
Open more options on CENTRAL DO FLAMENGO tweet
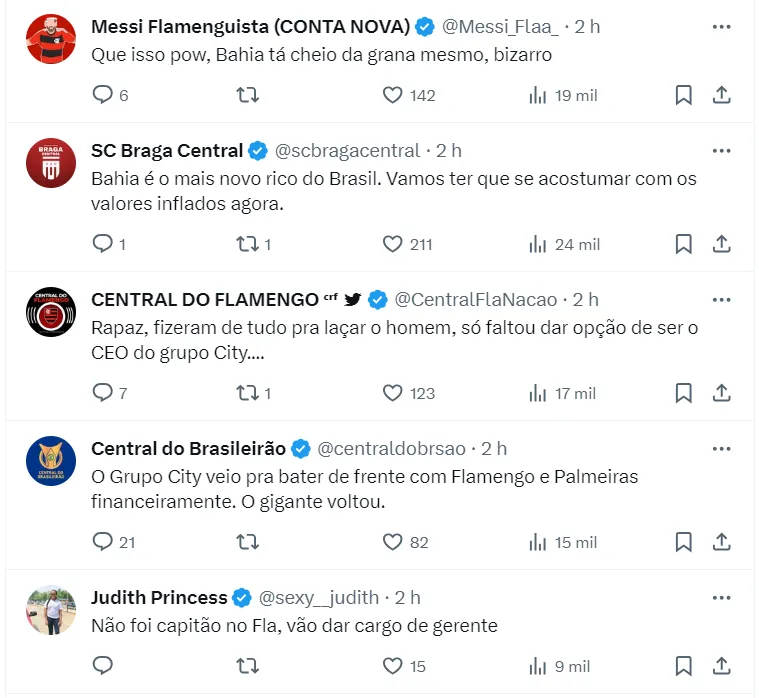[x=721, y=299]
